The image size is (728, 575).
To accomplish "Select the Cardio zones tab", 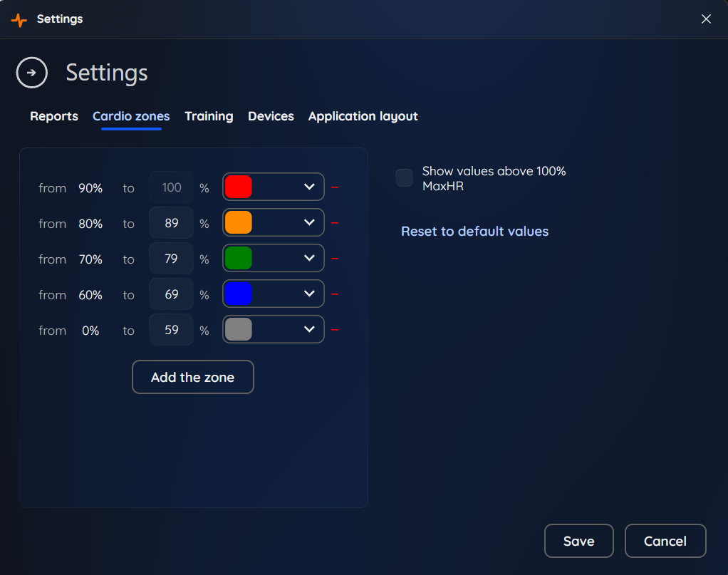I will click(131, 116).
